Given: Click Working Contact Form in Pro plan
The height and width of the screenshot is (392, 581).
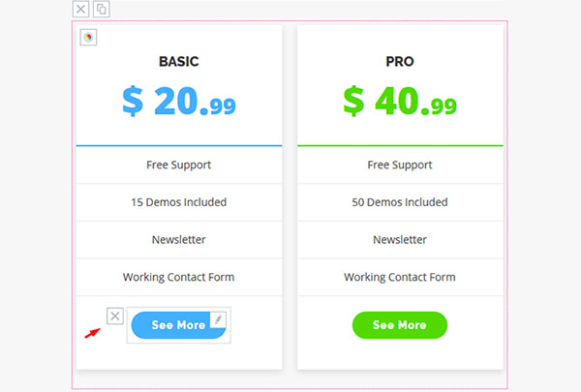Looking at the screenshot, I should pos(399,277).
